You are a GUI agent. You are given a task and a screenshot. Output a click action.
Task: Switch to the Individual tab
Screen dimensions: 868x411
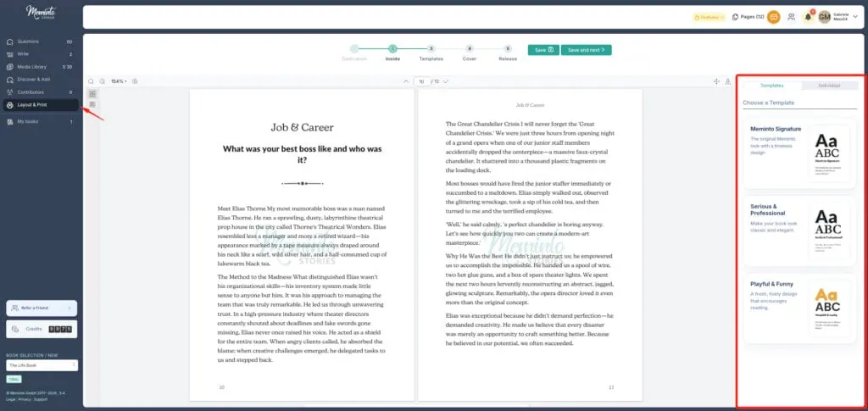click(x=829, y=86)
